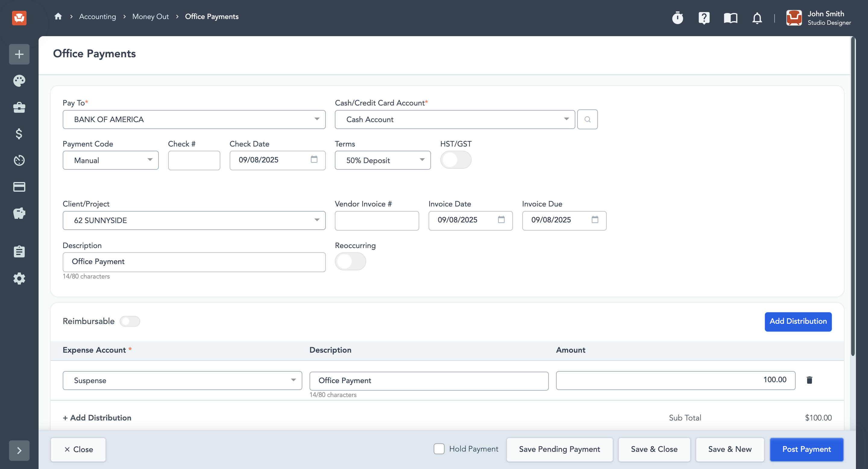This screenshot has width=868, height=469.
Task: Open the Client/Project dropdown
Action: (194, 220)
